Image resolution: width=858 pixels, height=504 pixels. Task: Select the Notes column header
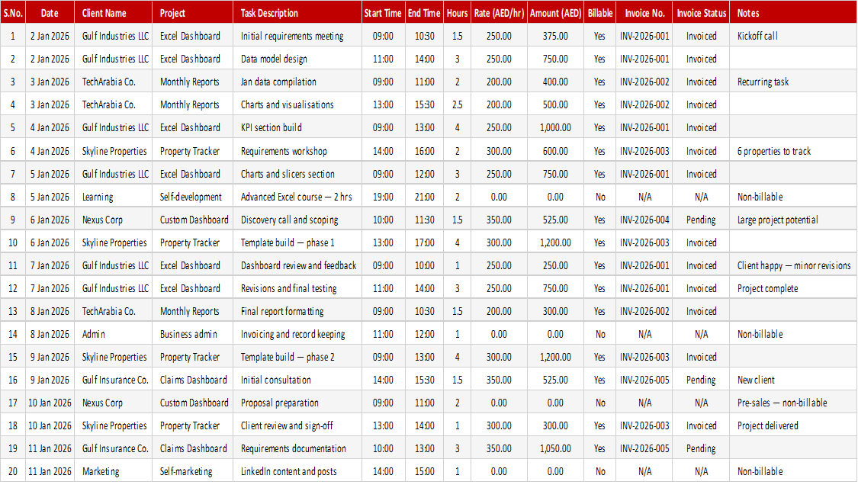(793, 13)
